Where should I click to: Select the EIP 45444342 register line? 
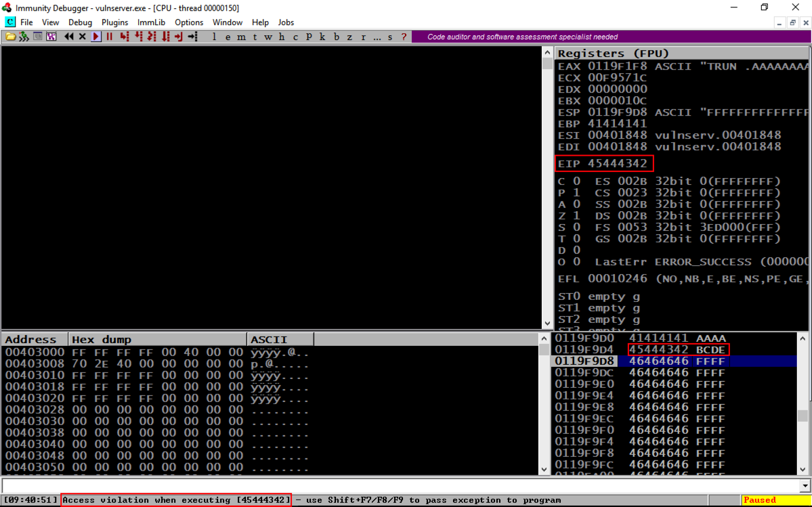(x=603, y=164)
